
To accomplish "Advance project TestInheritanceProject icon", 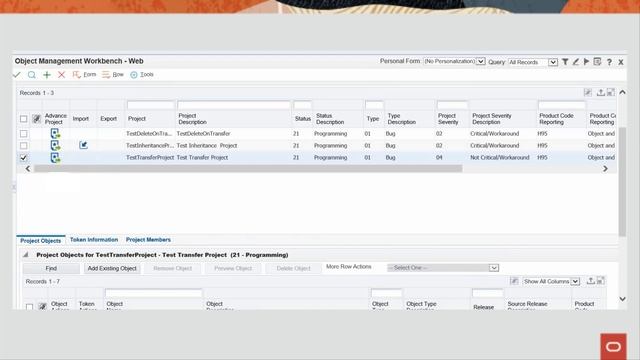I will pos(55,145).
